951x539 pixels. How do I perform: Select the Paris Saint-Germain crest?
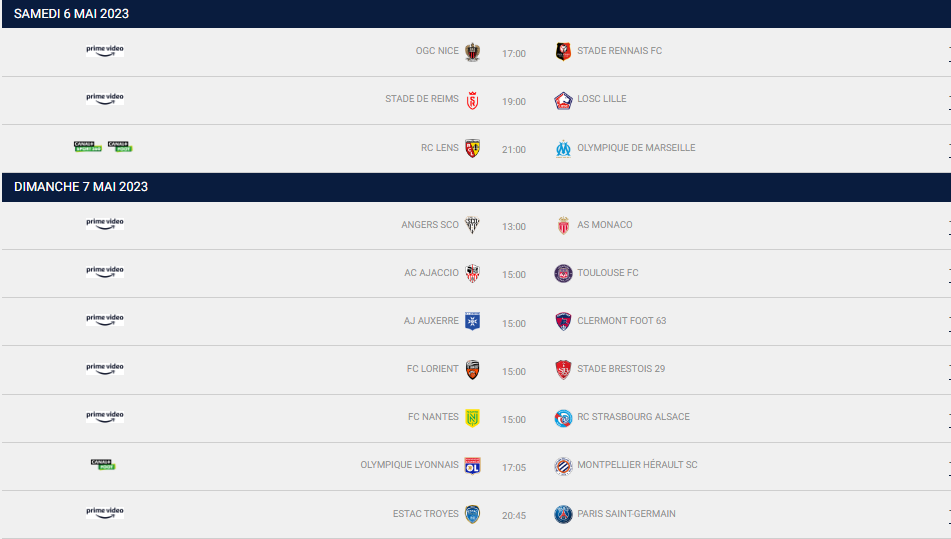click(563, 514)
